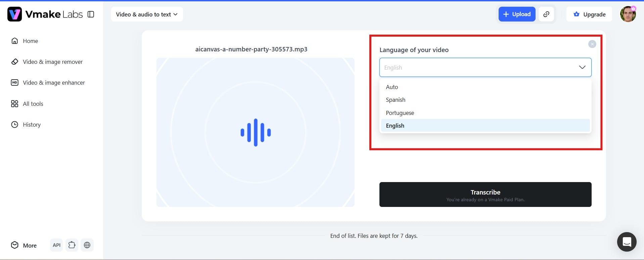
Task: Open the API badge link
Action: 56,245
